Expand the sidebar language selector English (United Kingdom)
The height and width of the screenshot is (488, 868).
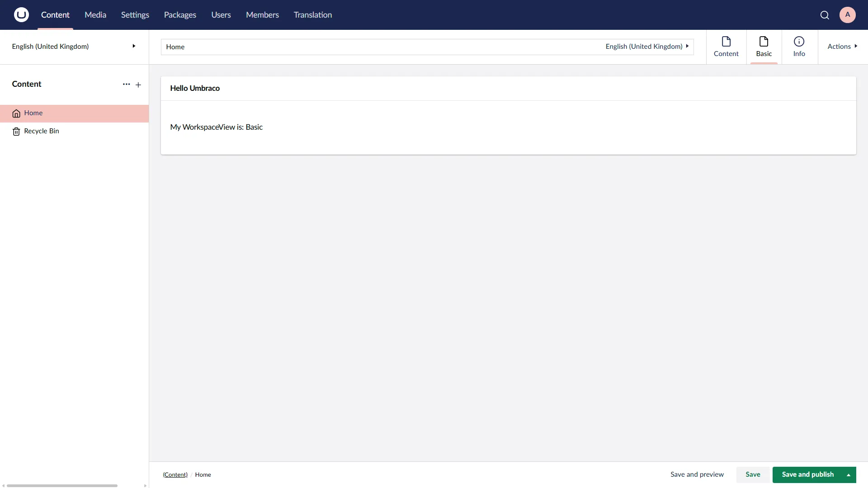tap(74, 47)
